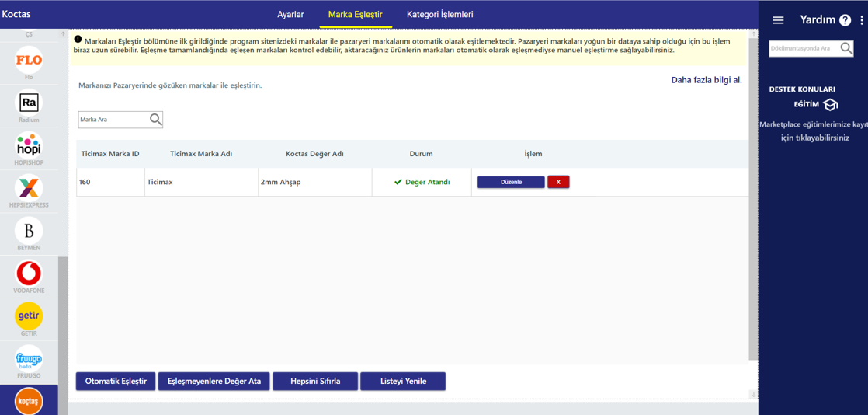This screenshot has width=868, height=415.
Task: Select the Vodafone marketplace icon
Action: coord(29,273)
